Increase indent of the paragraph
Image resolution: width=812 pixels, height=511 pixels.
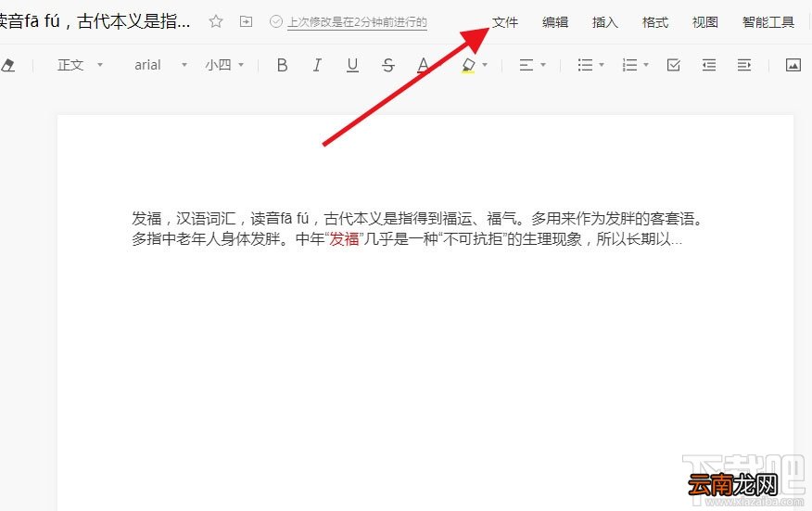(744, 65)
